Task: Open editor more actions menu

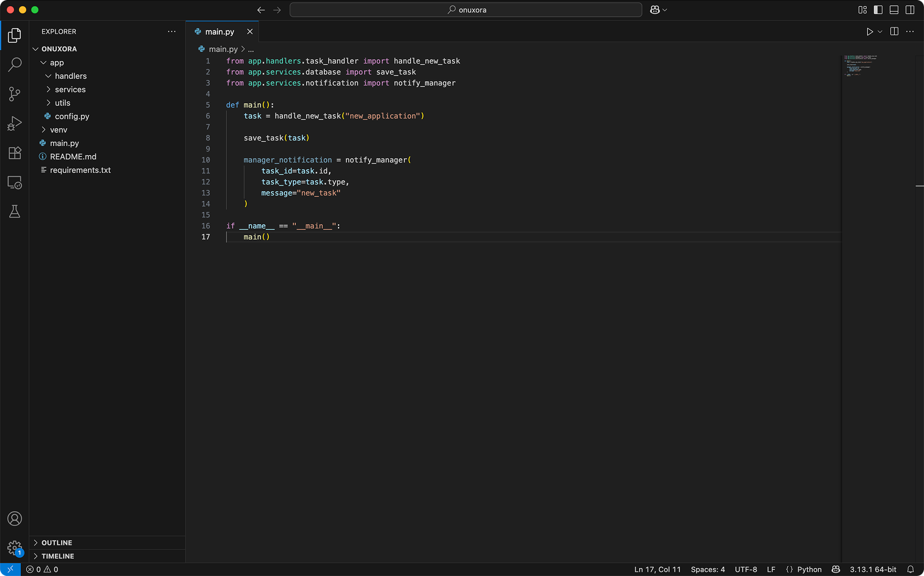Action: point(911,32)
